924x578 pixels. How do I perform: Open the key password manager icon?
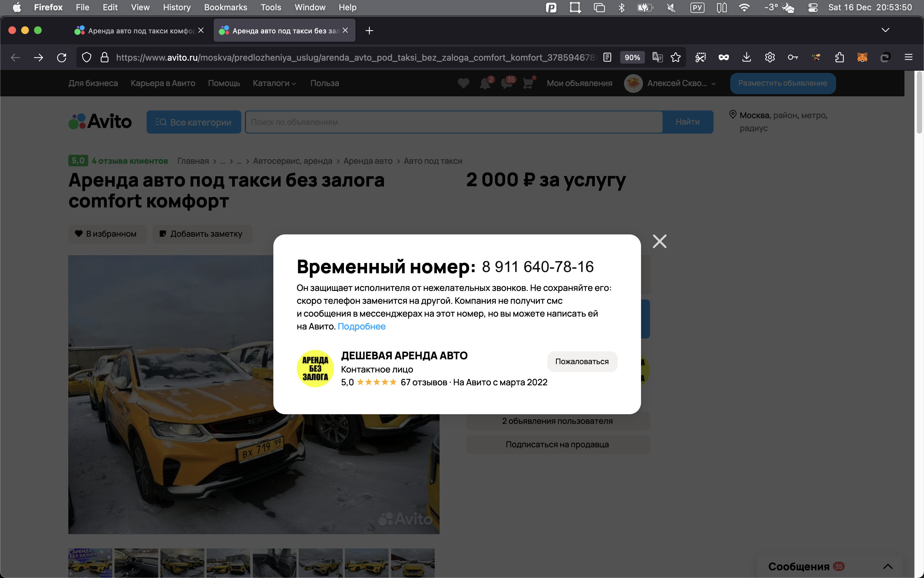pos(793,57)
